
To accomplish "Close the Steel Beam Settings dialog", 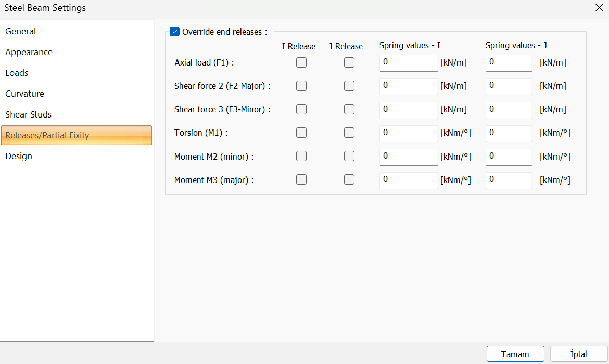I will (x=599, y=8).
